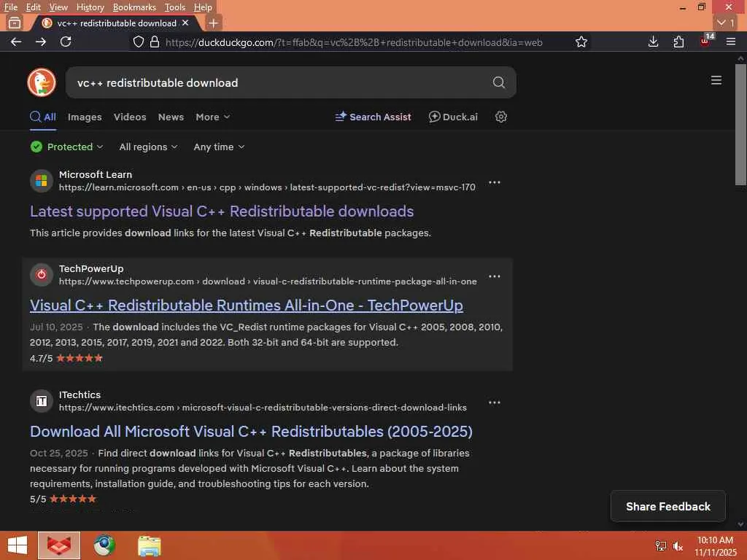Open Latest supported Visual C++ Redistributable downloads

click(222, 211)
